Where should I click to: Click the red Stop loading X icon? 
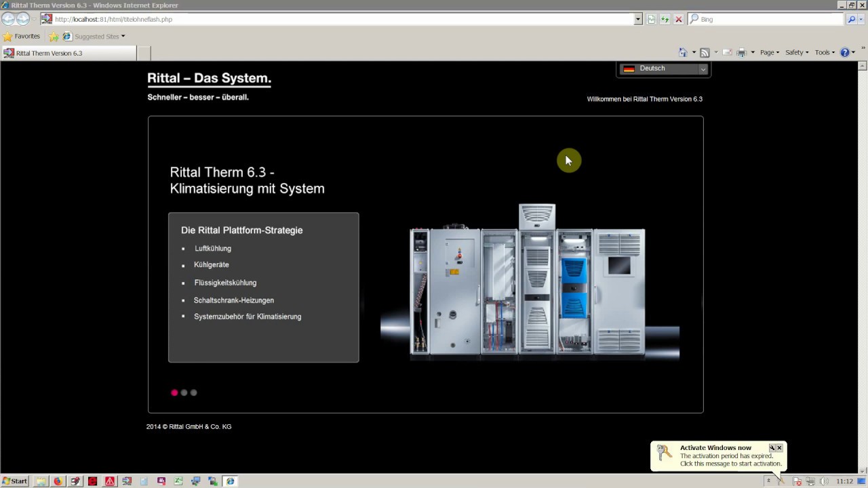coord(678,19)
